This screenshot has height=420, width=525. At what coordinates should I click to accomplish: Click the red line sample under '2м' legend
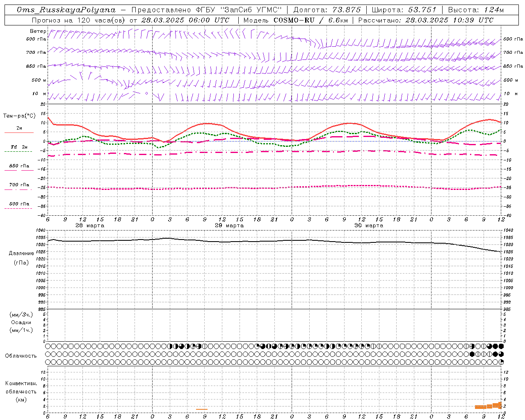(x=18, y=132)
